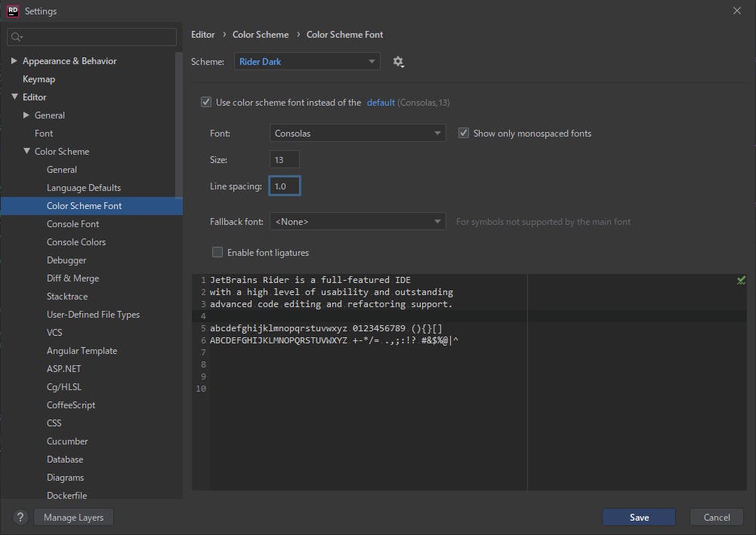Viewport: 756px width, 535px height.
Task: Select General under Color Scheme
Action: pyautogui.click(x=62, y=170)
